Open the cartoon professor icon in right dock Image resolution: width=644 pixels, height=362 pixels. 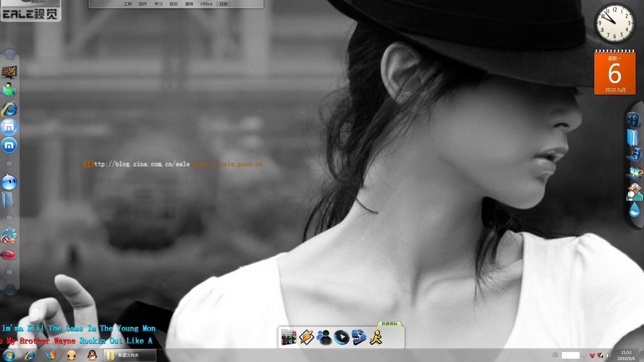pos(634,192)
